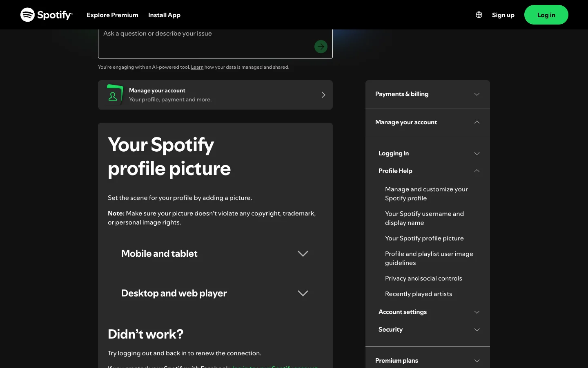Open the language globe icon
Image resolution: width=588 pixels, height=368 pixels.
pyautogui.click(x=479, y=15)
